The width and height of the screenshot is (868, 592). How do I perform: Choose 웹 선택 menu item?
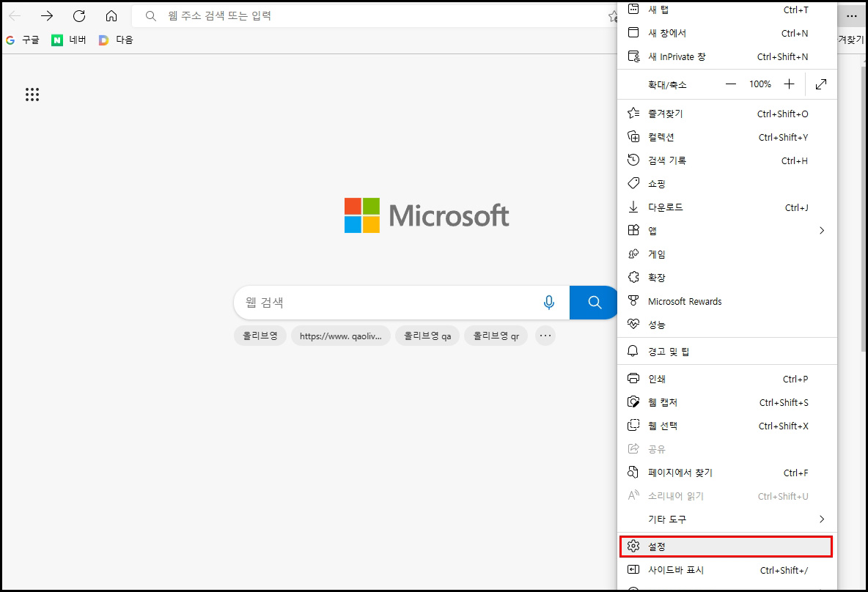tap(727, 426)
